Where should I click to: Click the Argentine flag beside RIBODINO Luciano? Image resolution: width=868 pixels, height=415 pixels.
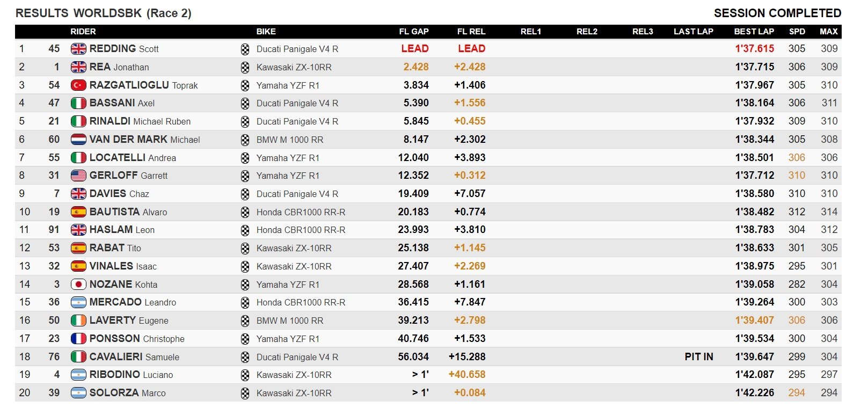tap(78, 375)
